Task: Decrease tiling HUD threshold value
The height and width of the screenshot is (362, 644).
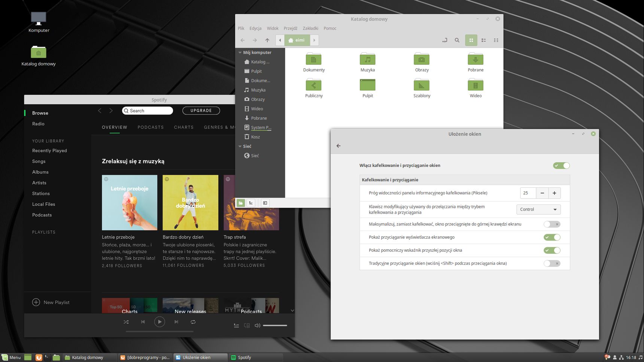Action: [x=542, y=193]
